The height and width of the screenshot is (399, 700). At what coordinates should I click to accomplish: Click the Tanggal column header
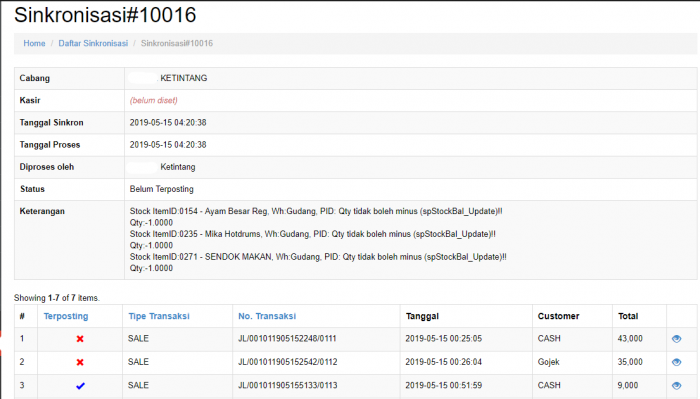422,316
